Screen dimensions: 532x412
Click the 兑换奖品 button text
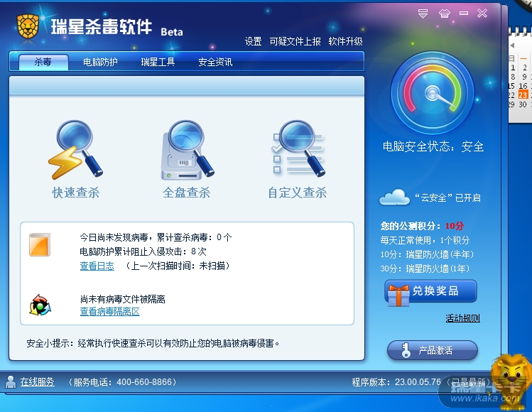[x=435, y=291]
